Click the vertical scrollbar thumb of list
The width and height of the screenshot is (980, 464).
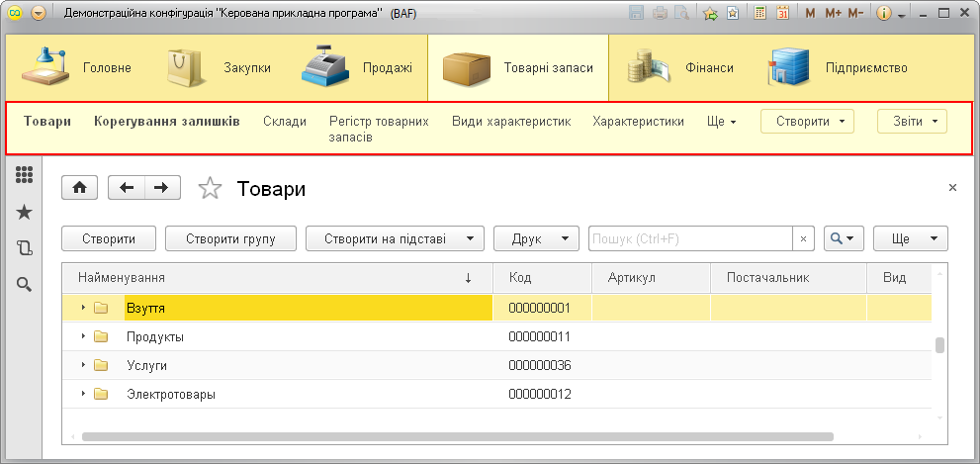click(x=938, y=345)
